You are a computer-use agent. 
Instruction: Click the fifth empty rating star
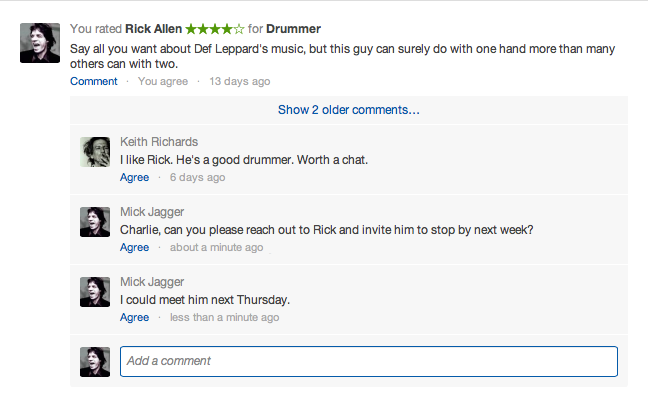pyautogui.click(x=239, y=29)
